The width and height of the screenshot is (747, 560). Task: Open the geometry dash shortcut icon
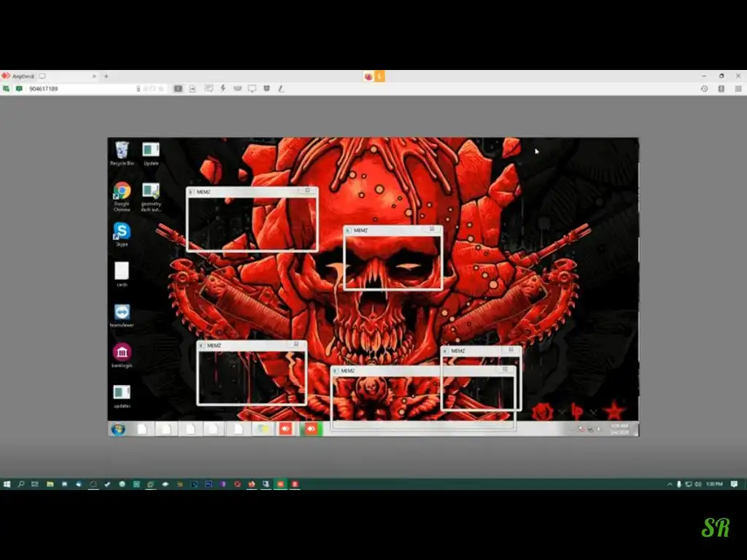151,196
